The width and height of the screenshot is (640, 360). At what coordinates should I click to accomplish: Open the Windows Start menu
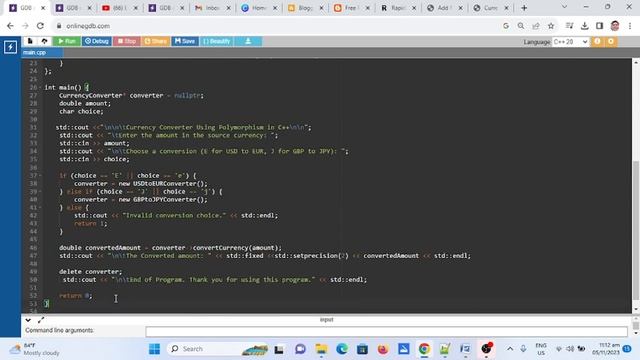click(154, 349)
